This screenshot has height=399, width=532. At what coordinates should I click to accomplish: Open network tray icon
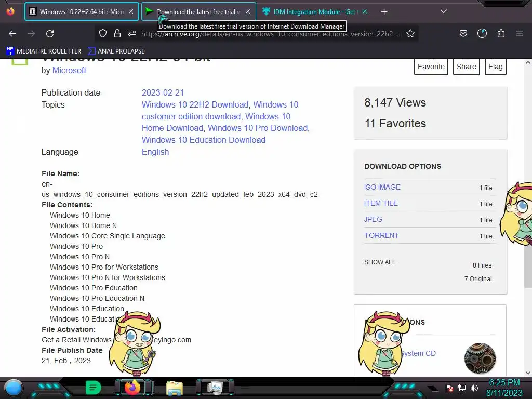pyautogui.click(x=462, y=388)
